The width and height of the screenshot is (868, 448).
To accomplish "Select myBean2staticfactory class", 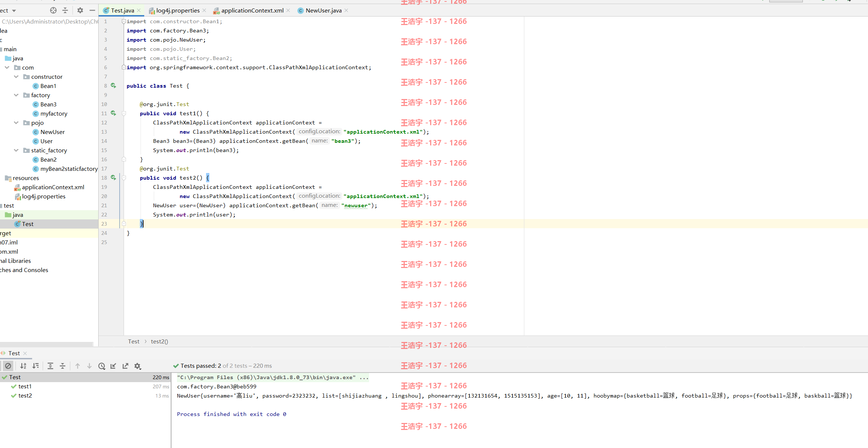I will [x=65, y=169].
